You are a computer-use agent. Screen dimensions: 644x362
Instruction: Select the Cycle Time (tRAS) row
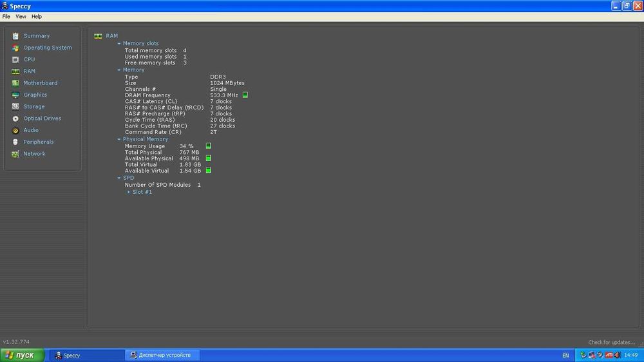(x=180, y=120)
